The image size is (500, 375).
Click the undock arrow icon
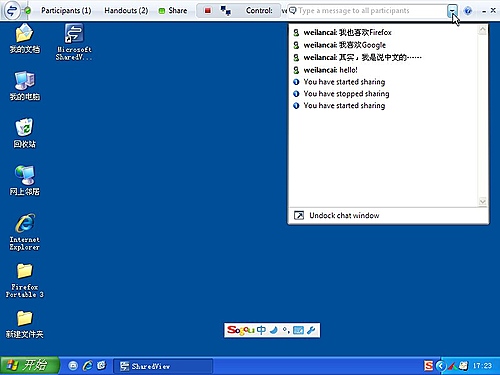[x=299, y=215]
